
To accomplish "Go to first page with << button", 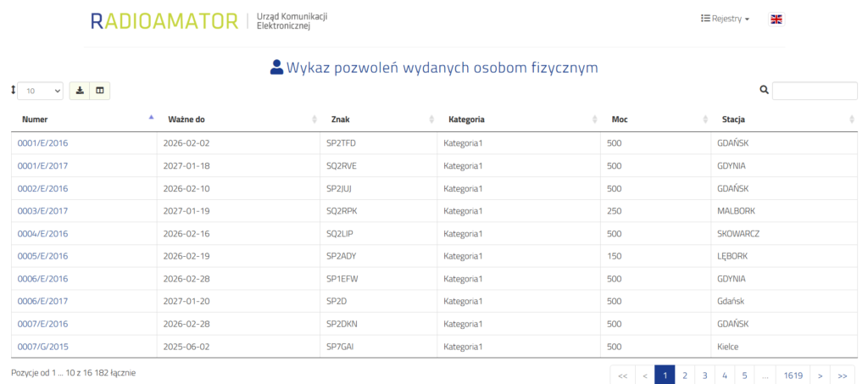I will [x=622, y=376].
